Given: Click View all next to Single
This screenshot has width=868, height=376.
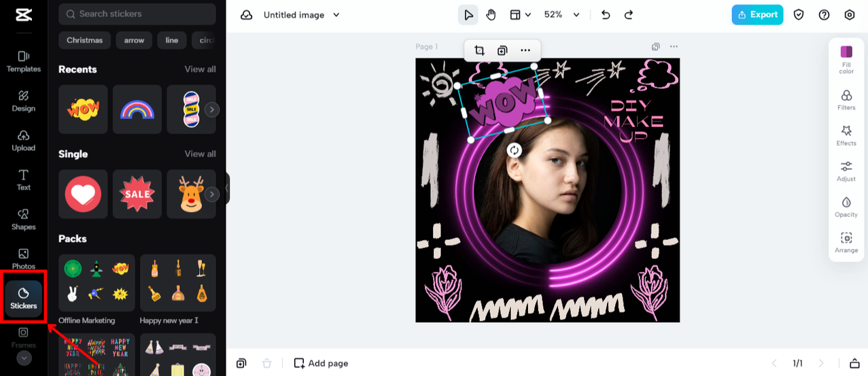Looking at the screenshot, I should click(201, 154).
